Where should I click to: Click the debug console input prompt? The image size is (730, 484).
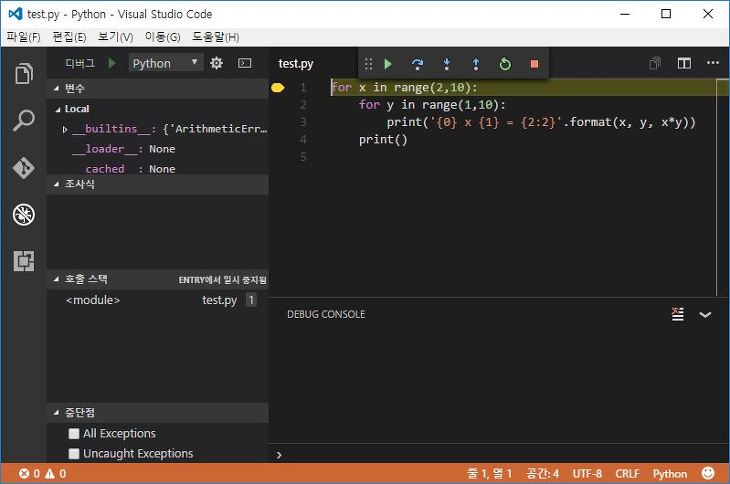click(x=500, y=455)
